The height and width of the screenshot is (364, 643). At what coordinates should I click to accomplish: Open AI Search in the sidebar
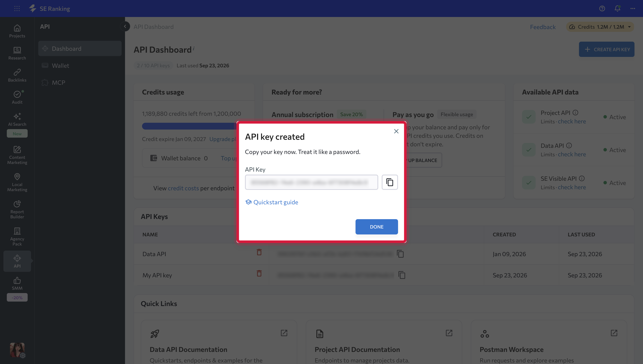click(x=17, y=120)
